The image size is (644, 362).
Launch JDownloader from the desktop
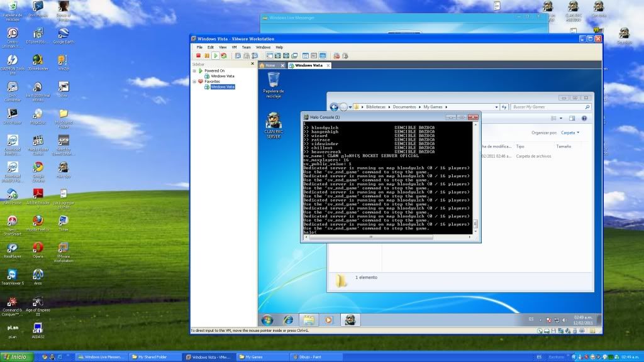click(38, 63)
